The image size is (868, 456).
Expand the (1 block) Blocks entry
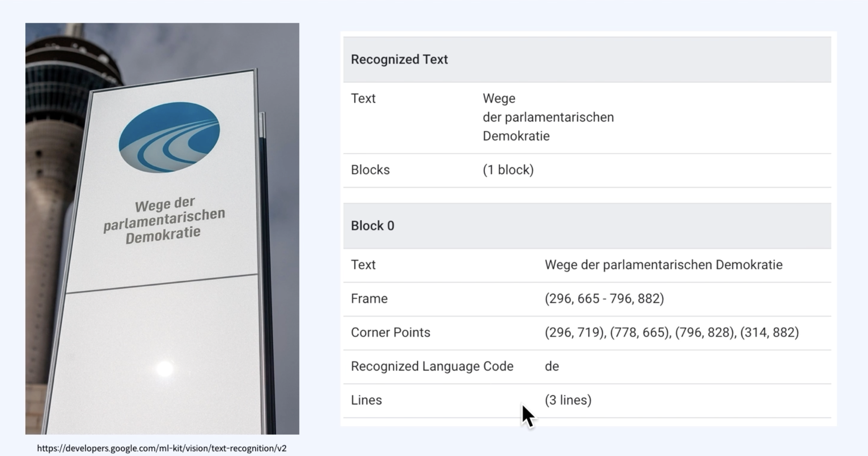[x=508, y=170]
